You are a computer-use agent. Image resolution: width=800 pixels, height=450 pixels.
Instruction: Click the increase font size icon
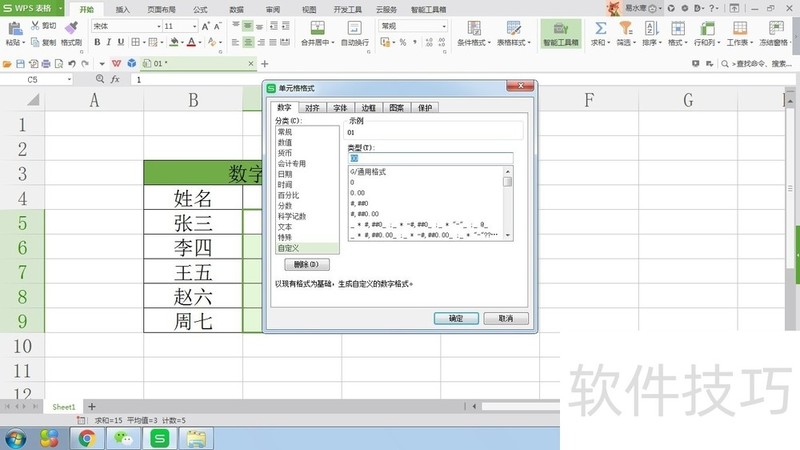(x=205, y=26)
